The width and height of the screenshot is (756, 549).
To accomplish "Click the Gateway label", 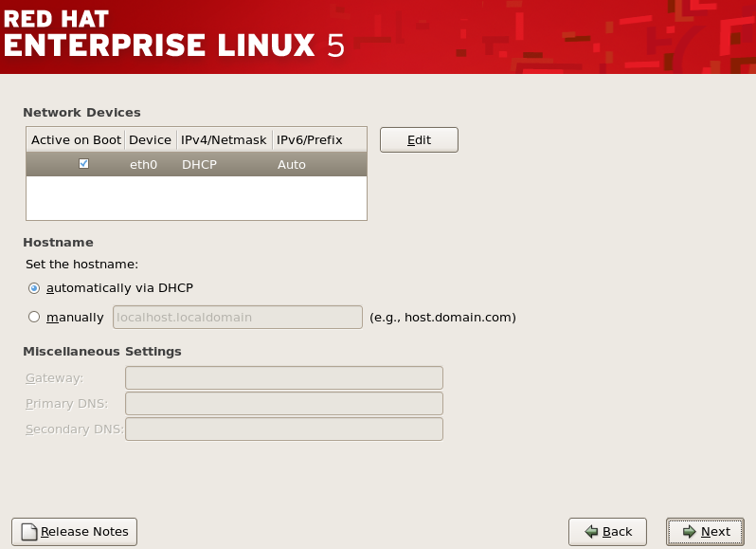I will pos(55,378).
